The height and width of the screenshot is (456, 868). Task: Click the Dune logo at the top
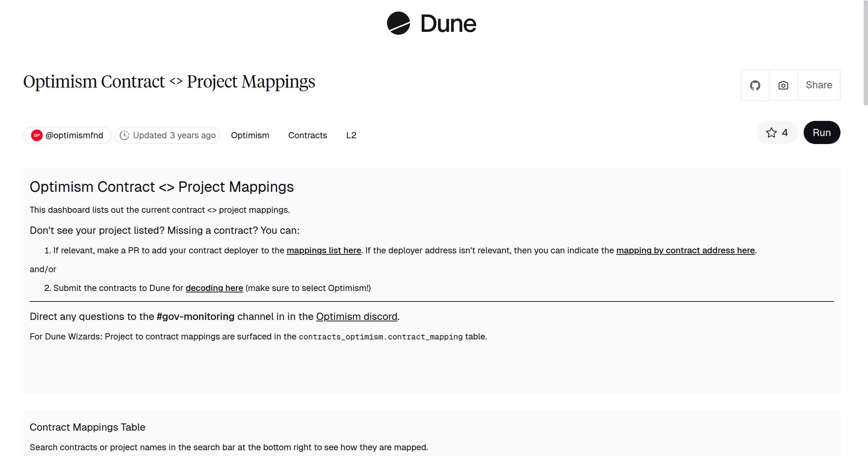431,24
